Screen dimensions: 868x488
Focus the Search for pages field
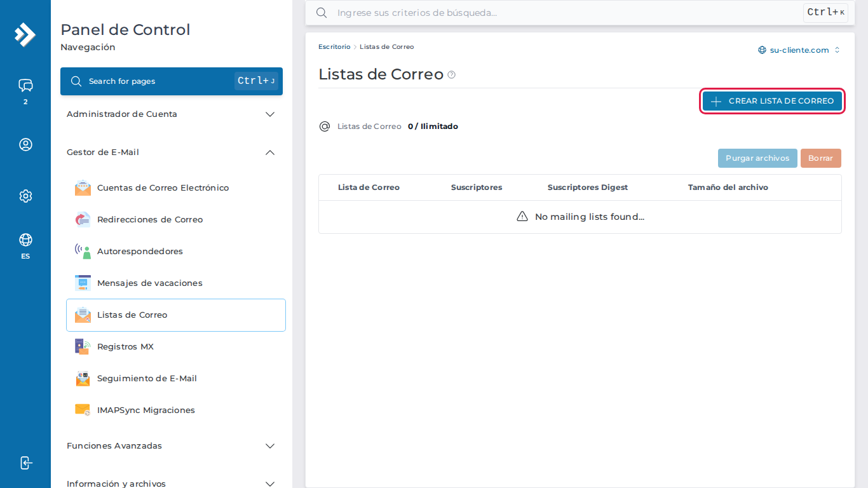point(172,81)
